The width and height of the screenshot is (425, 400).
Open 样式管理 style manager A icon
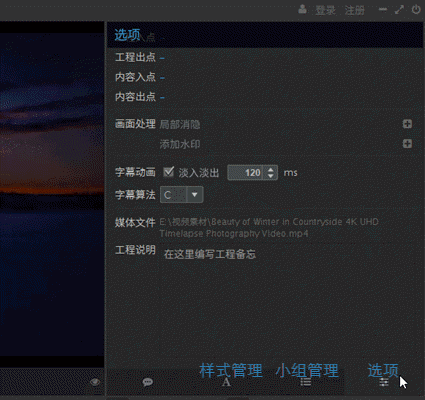pyautogui.click(x=226, y=382)
